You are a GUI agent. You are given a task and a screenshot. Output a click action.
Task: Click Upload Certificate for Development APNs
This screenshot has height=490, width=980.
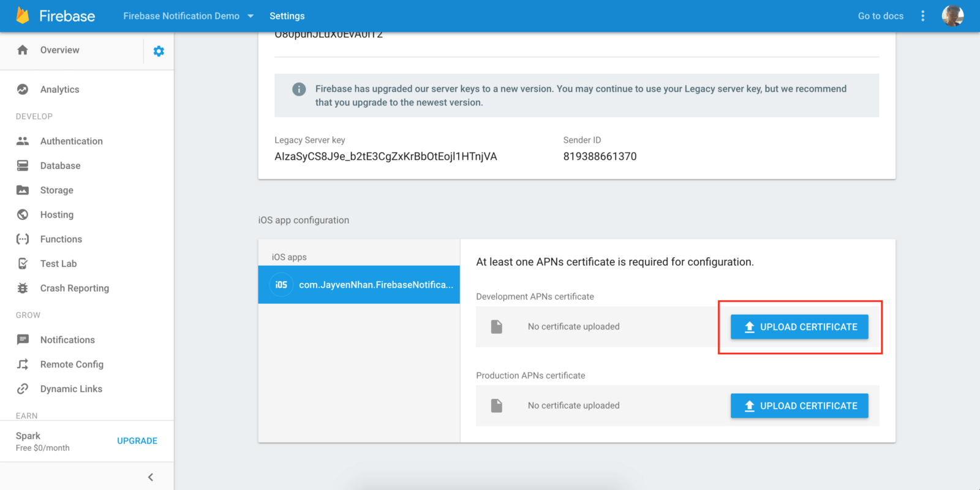tap(799, 327)
